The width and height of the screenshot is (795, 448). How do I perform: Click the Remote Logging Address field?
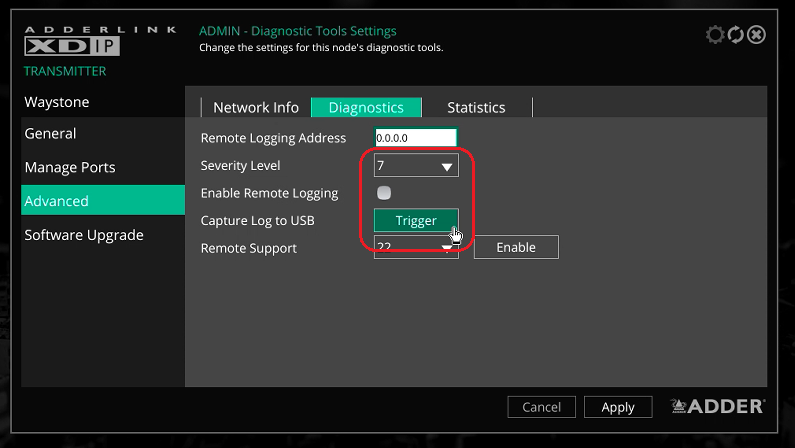coord(415,138)
